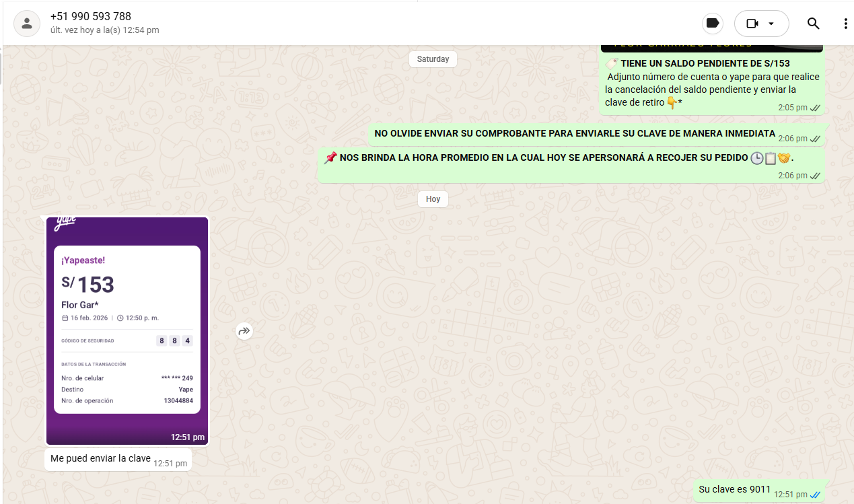The width and height of the screenshot is (854, 504).
Task: Open the three-dot chat menu
Action: [x=845, y=24]
